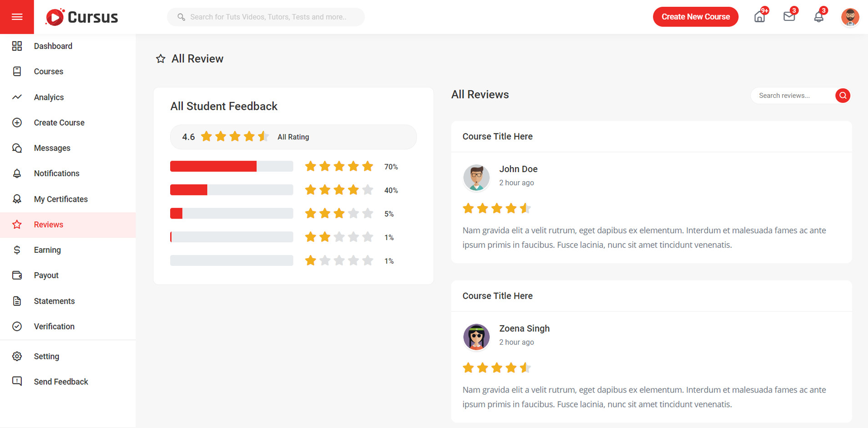Open the home icon in header
868x428 pixels.
pyautogui.click(x=759, y=17)
